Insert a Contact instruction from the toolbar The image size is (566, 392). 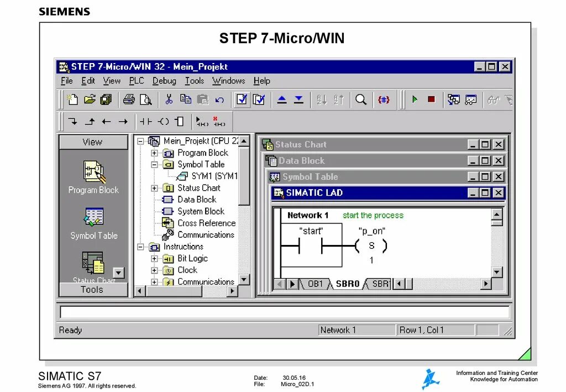(x=146, y=122)
